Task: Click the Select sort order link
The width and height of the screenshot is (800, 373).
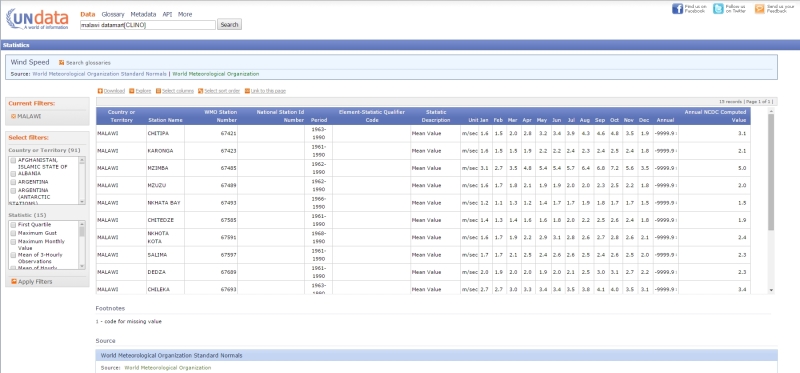Action: click(x=222, y=91)
